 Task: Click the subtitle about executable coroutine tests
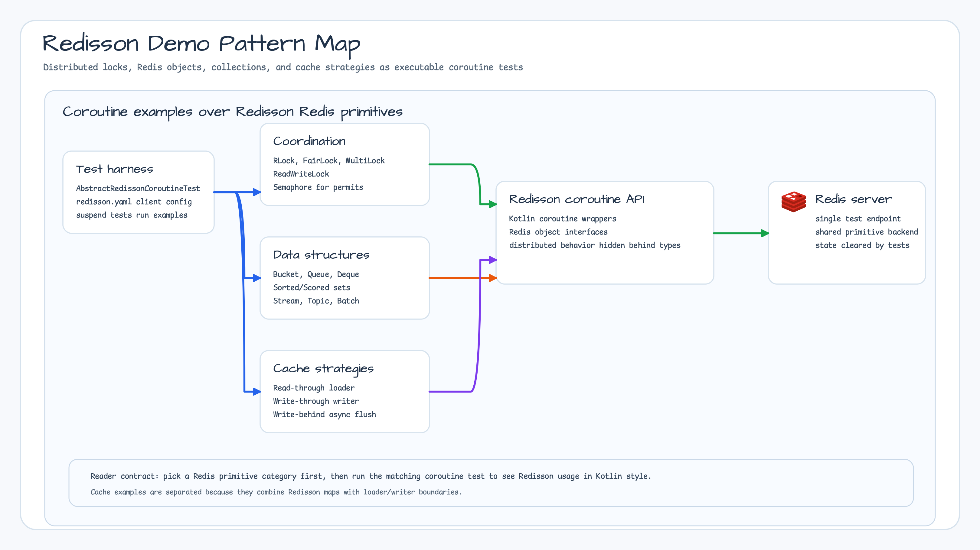pos(283,67)
